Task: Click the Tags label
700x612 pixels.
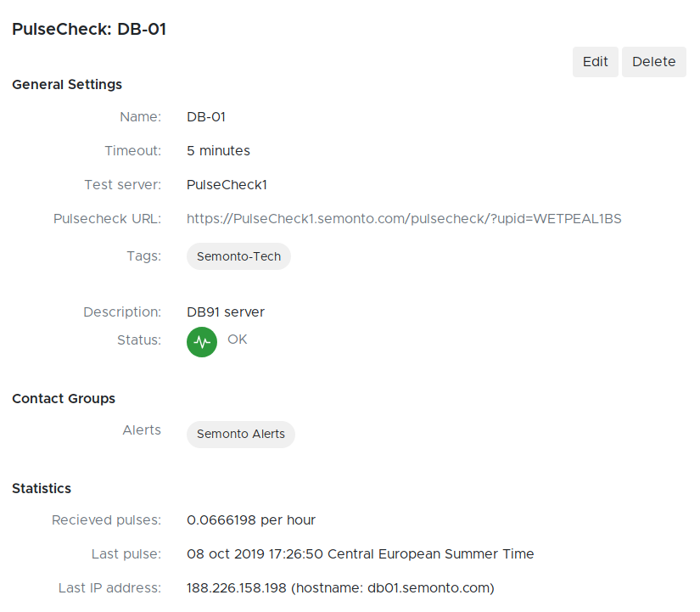Action: point(143,255)
